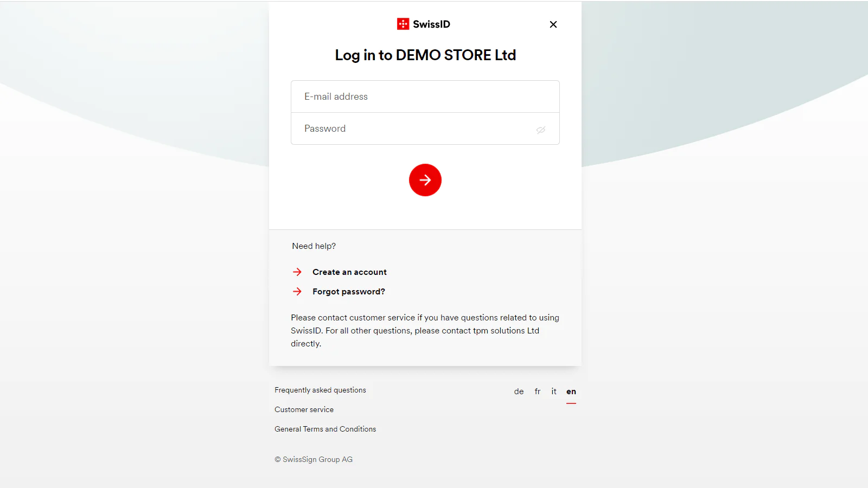The width and height of the screenshot is (868, 488).
Task: Open the Forgot password? link
Action: point(349,292)
